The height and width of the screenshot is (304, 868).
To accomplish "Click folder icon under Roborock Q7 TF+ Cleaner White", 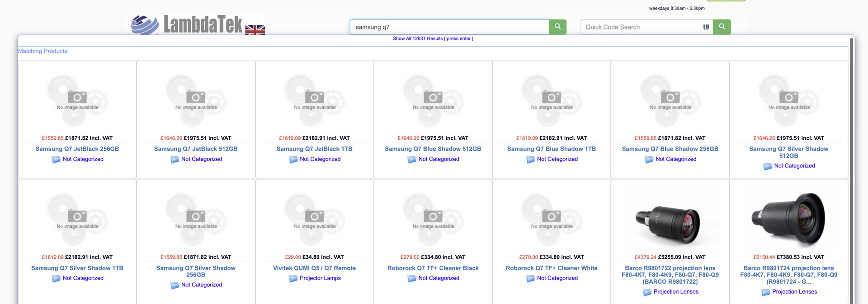I will [x=530, y=278].
